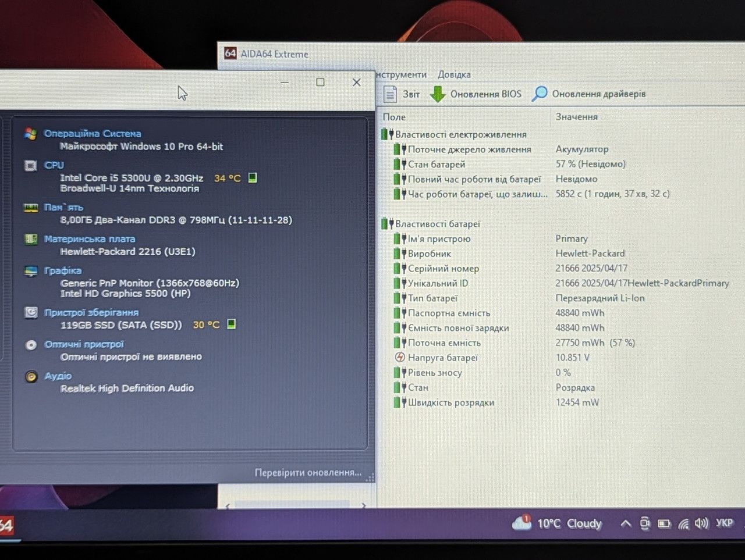Click the SSD temperature green indicator icon

point(231,324)
